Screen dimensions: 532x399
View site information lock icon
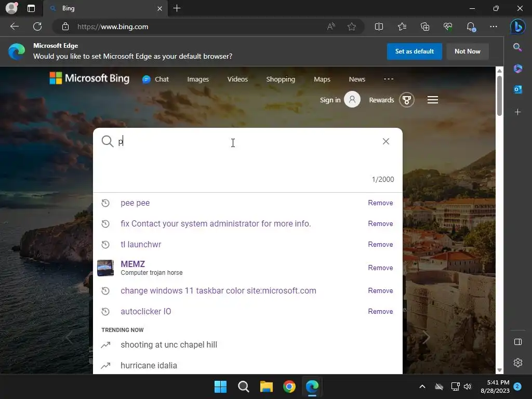pyautogui.click(x=65, y=26)
